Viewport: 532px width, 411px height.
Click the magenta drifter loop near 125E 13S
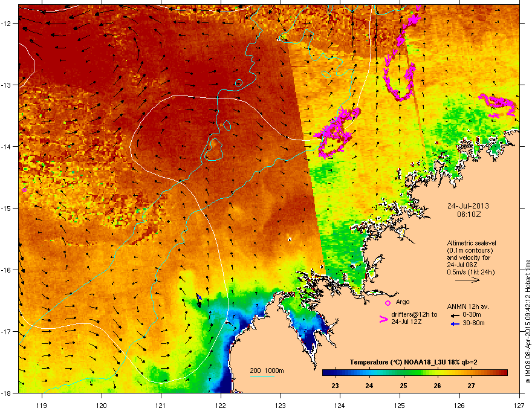(x=400, y=82)
